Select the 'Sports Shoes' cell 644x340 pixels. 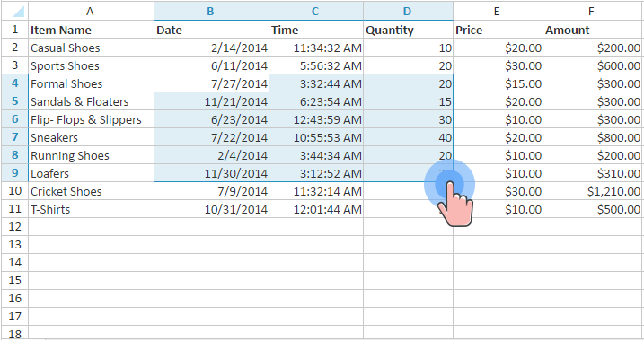click(x=91, y=65)
